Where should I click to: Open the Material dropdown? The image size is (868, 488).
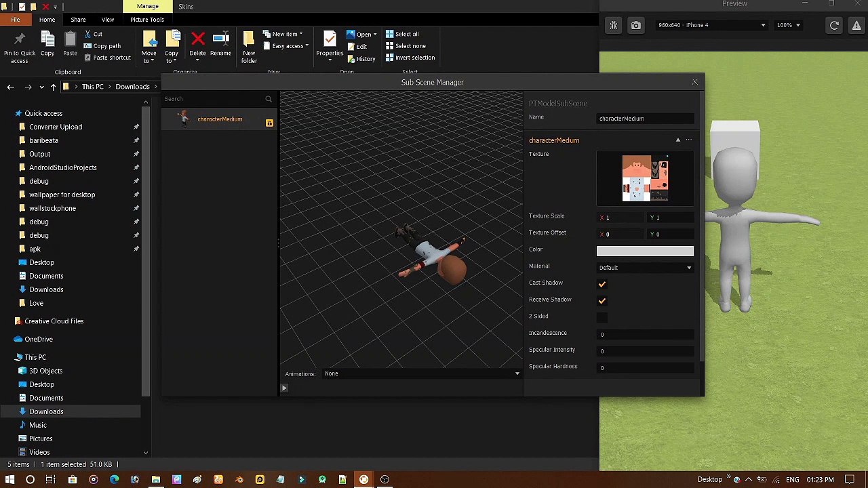point(645,268)
